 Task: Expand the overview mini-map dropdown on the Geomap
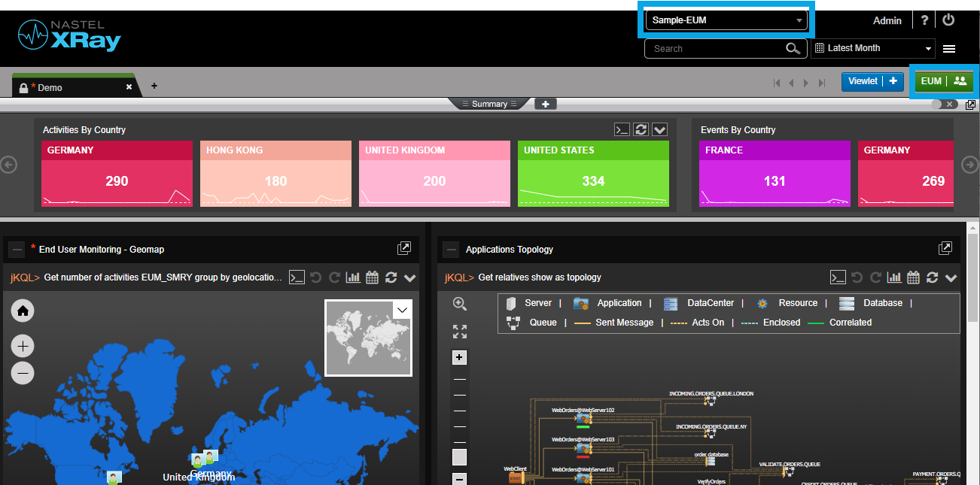pyautogui.click(x=402, y=309)
